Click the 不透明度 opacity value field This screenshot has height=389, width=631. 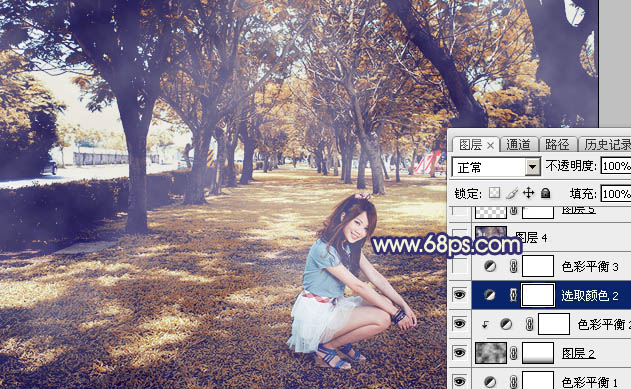point(616,166)
